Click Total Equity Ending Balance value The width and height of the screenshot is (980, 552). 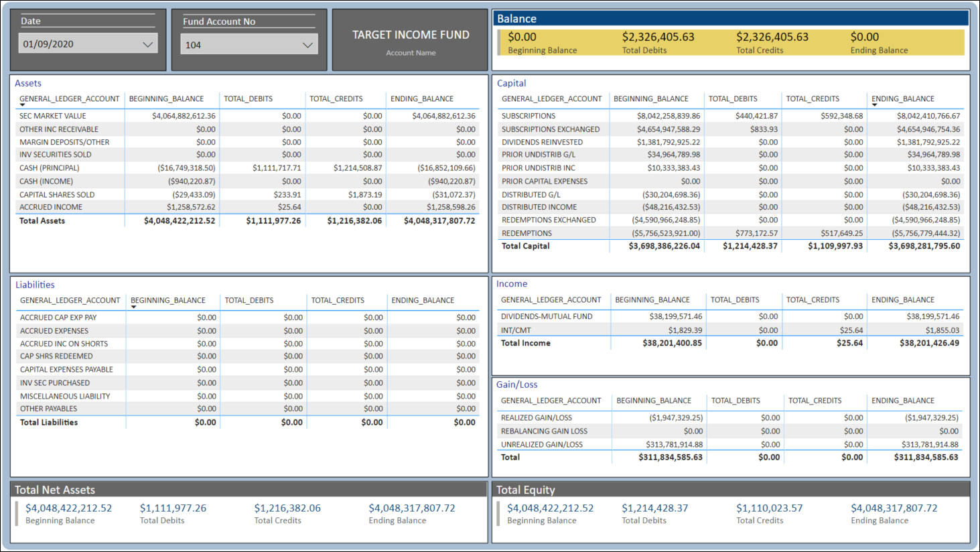[x=894, y=508]
